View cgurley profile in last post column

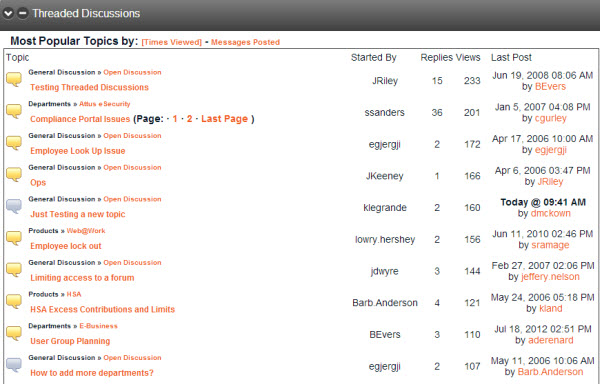coord(551,119)
